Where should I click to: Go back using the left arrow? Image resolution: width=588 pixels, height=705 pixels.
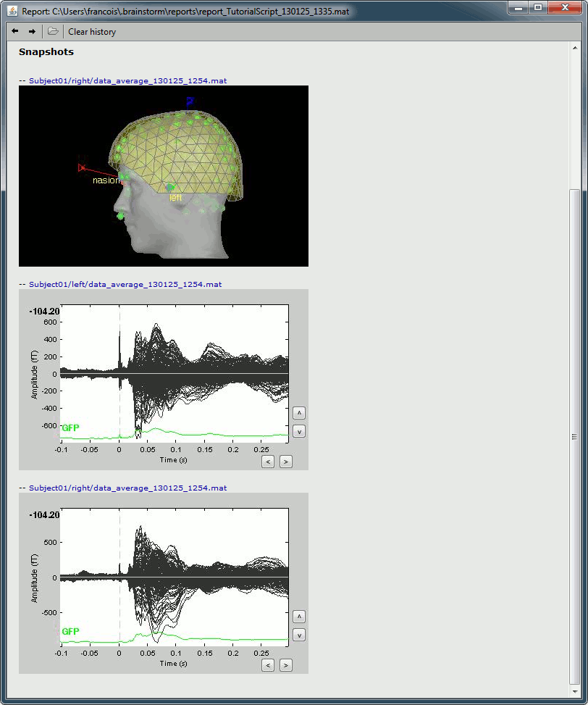click(14, 31)
